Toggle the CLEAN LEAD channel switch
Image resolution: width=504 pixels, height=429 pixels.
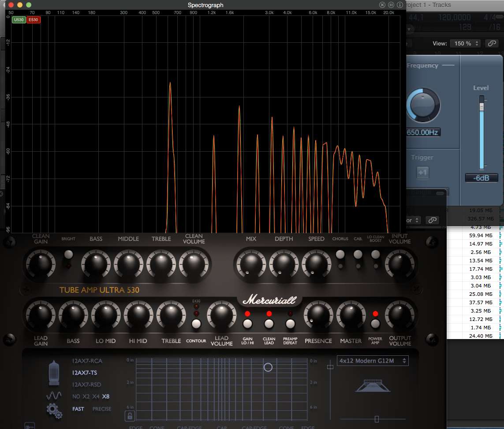click(x=269, y=324)
